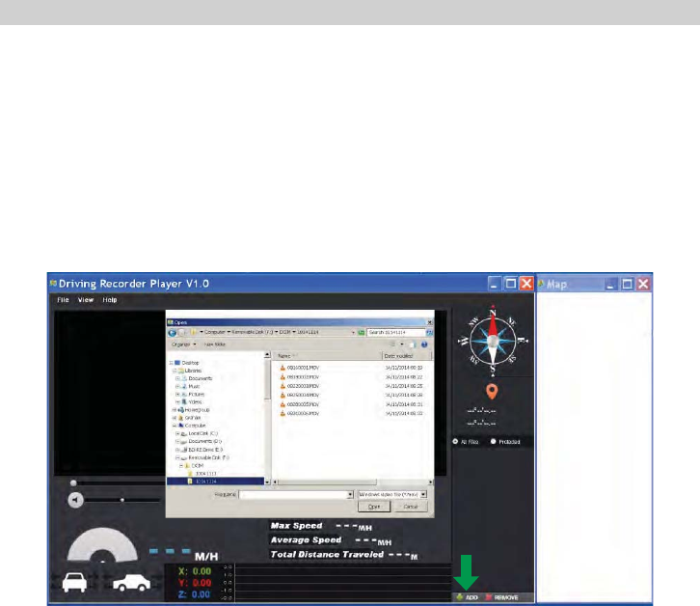
Task: Click the compass direction indicator
Action: pos(493,342)
